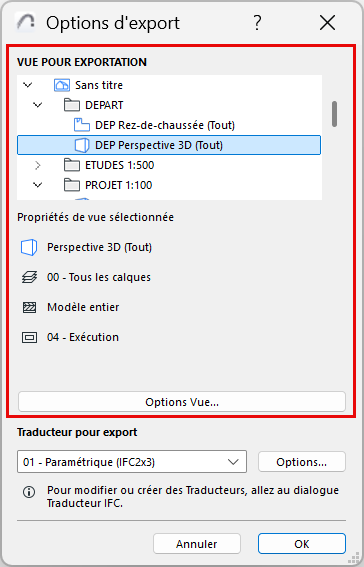Viewport: 364px width, 567px height.
Task: Click the 04 - Exécution text
Action: [x=83, y=337]
